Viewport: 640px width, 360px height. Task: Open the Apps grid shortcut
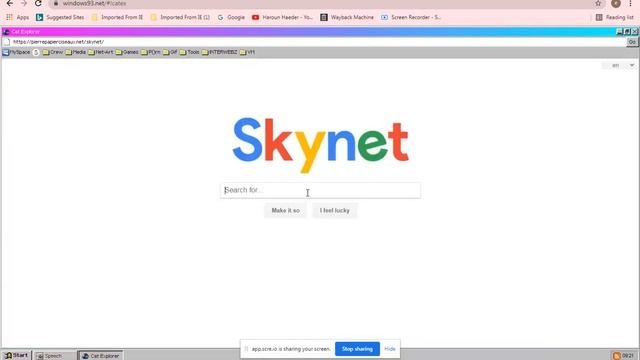[x=18, y=17]
